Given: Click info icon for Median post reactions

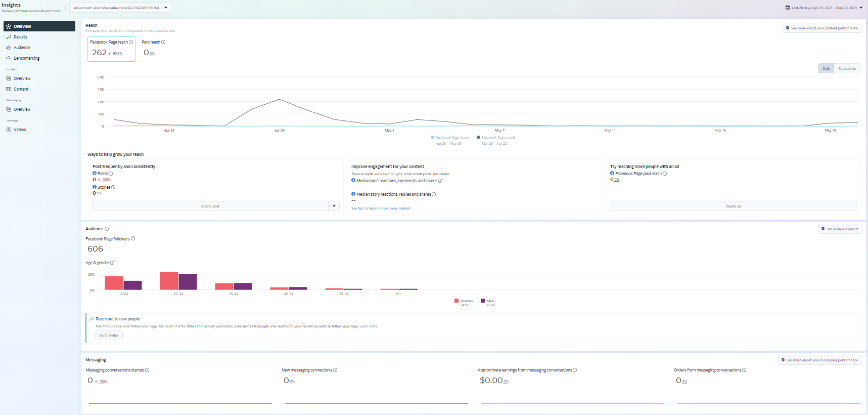Looking at the screenshot, I should pos(440,181).
